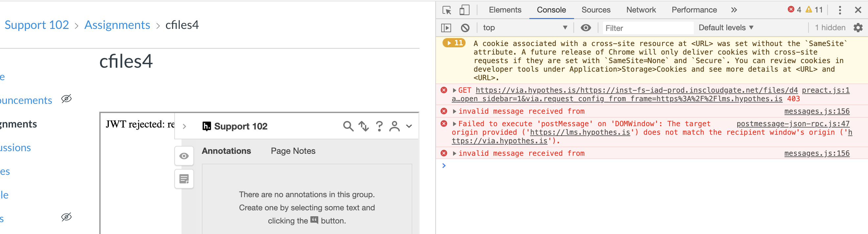Select the Console tab
This screenshot has width=868, height=234.
coord(551,10)
